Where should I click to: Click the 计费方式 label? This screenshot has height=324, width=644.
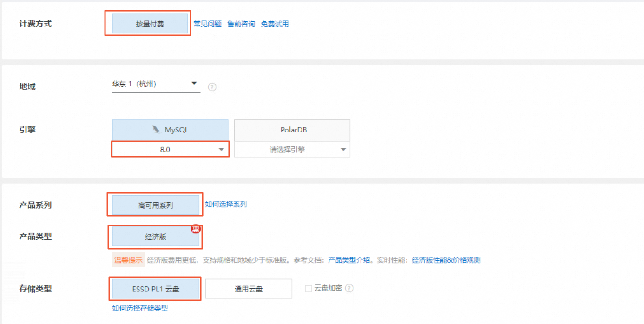coord(35,24)
